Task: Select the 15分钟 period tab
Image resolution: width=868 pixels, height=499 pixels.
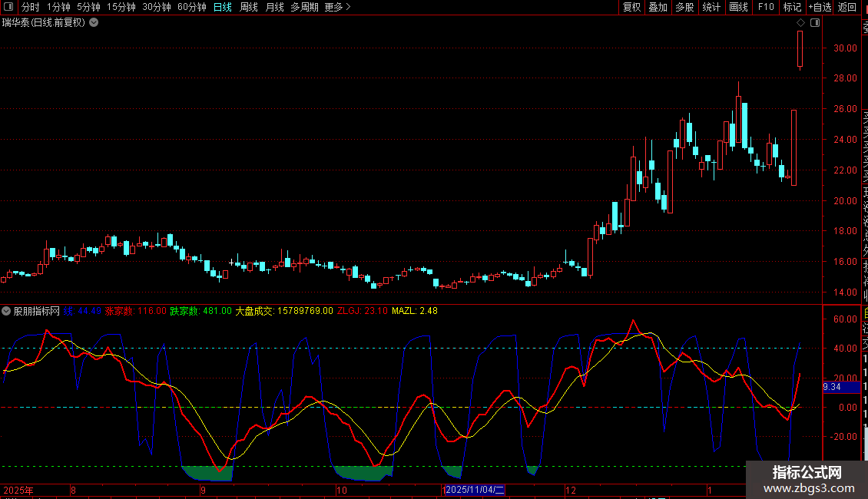Action: (121, 7)
